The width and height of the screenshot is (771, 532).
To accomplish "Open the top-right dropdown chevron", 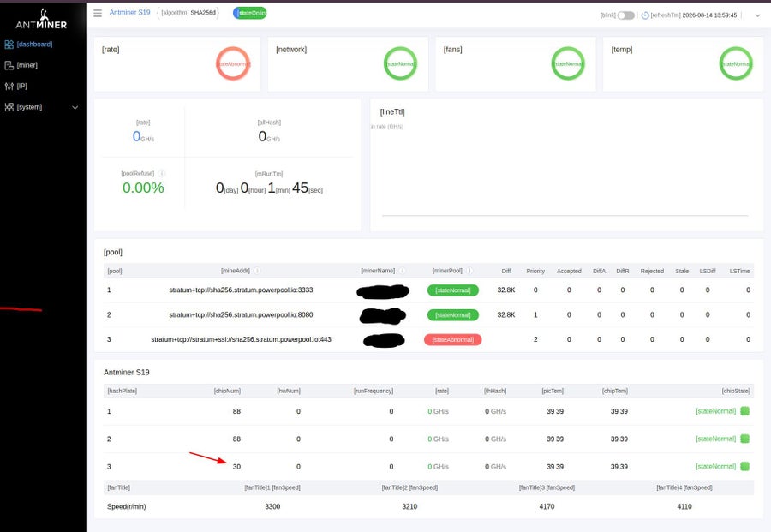I will pyautogui.click(x=758, y=15).
